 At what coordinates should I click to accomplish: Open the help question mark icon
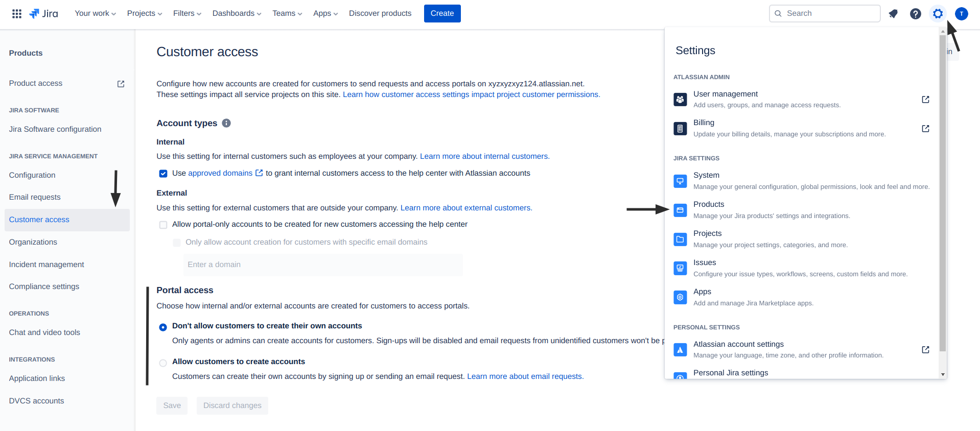tap(916, 14)
